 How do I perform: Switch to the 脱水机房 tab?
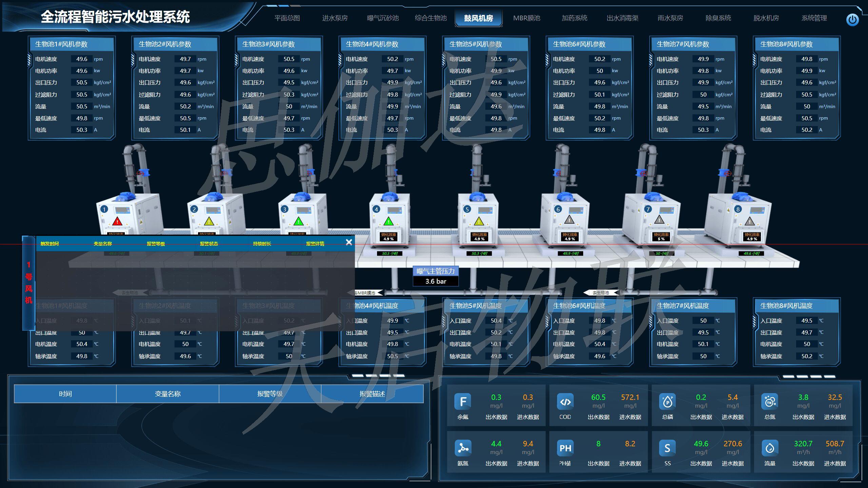[766, 18]
